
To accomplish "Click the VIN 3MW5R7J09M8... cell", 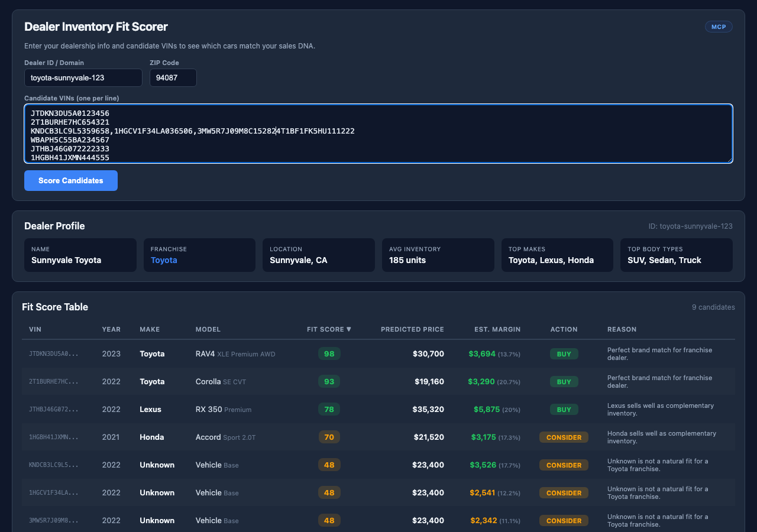I will click(54, 521).
